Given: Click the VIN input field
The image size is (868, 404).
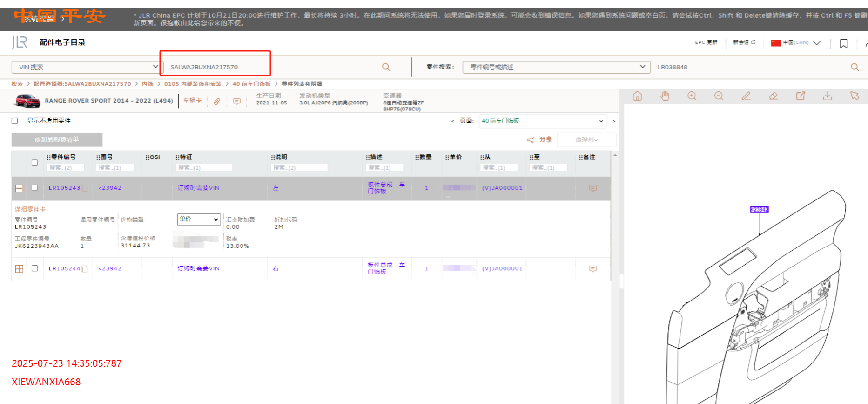Looking at the screenshot, I should click(x=272, y=67).
